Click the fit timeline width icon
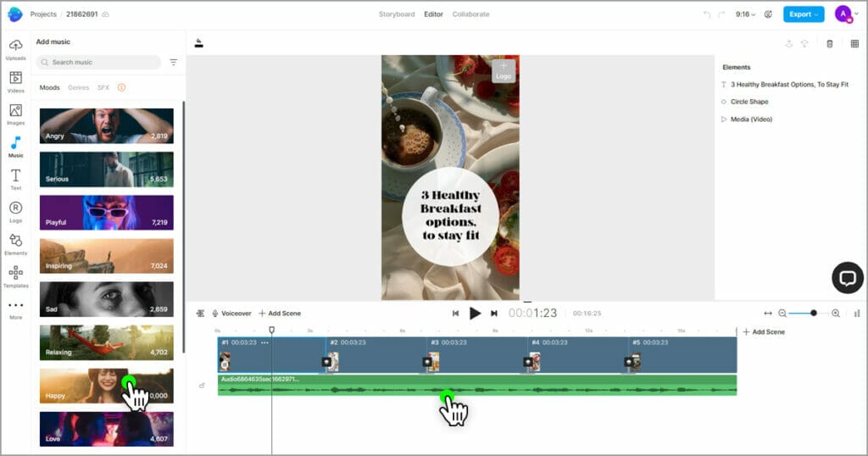This screenshot has height=456, width=868. [x=768, y=314]
